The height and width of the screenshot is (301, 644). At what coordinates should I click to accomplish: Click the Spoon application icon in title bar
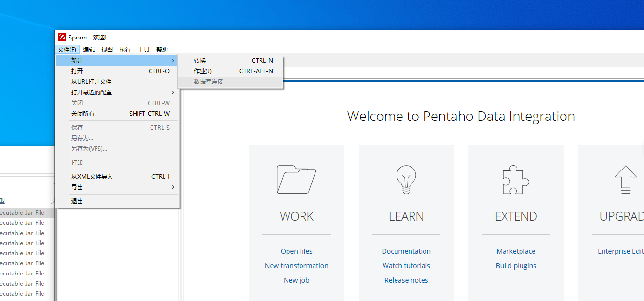click(62, 37)
